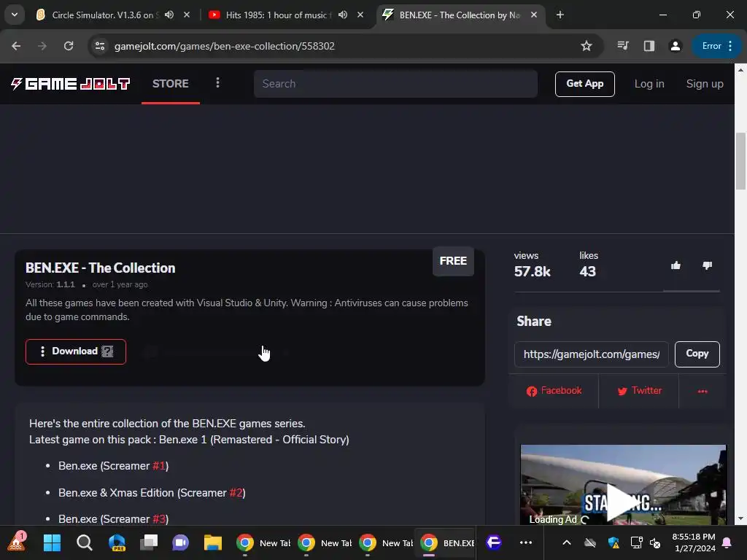Click the Error menu button
Image resolution: width=747 pixels, height=560 pixels.
coord(716,46)
